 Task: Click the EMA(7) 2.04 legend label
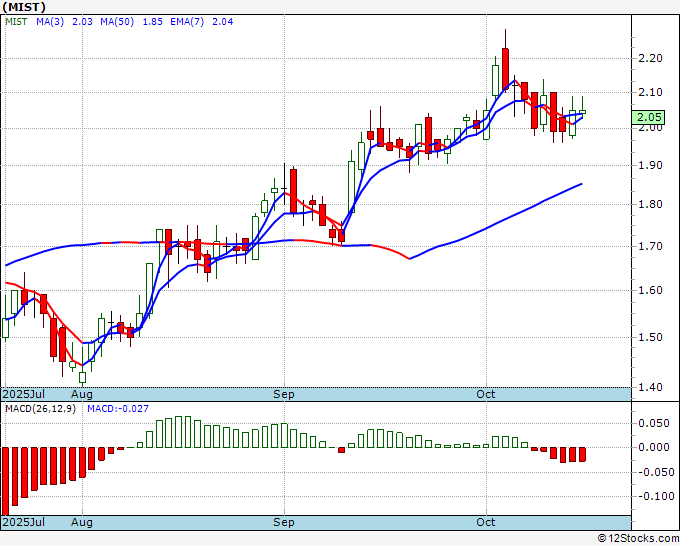click(202, 22)
